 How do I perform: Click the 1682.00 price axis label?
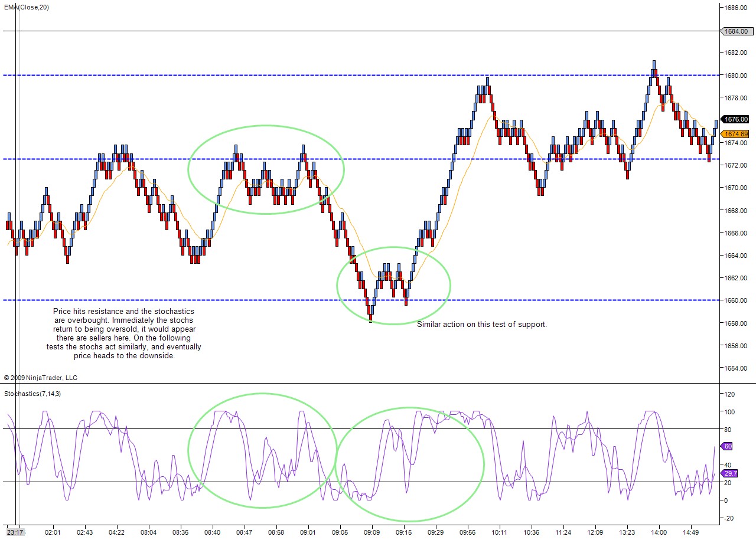click(x=736, y=53)
